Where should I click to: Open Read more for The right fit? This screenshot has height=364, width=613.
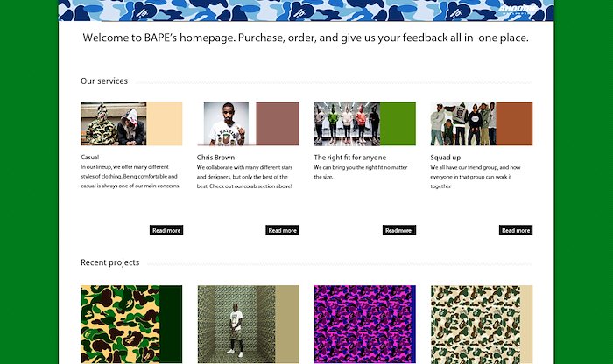point(398,230)
